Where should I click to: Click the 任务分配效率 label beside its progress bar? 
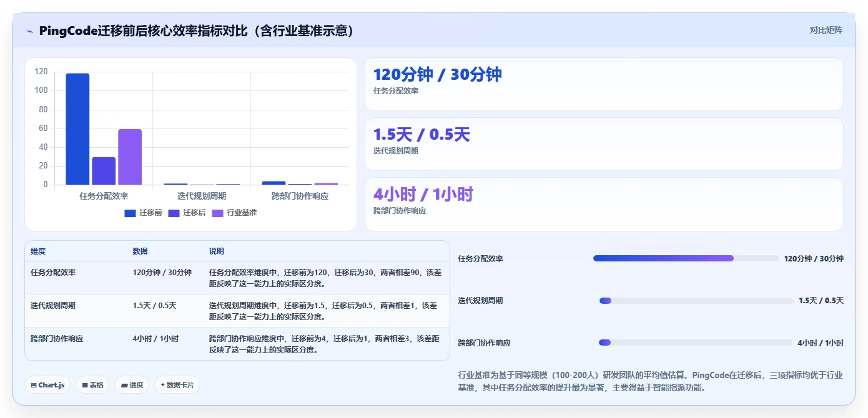point(481,259)
